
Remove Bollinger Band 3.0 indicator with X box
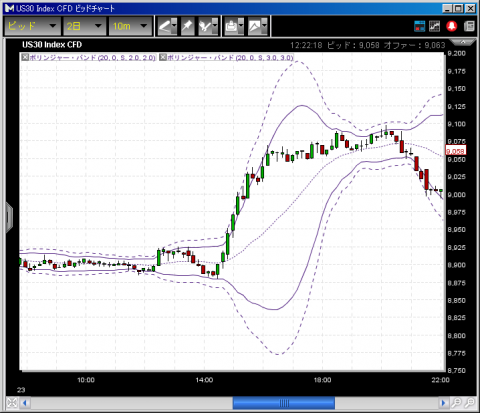coord(163,57)
